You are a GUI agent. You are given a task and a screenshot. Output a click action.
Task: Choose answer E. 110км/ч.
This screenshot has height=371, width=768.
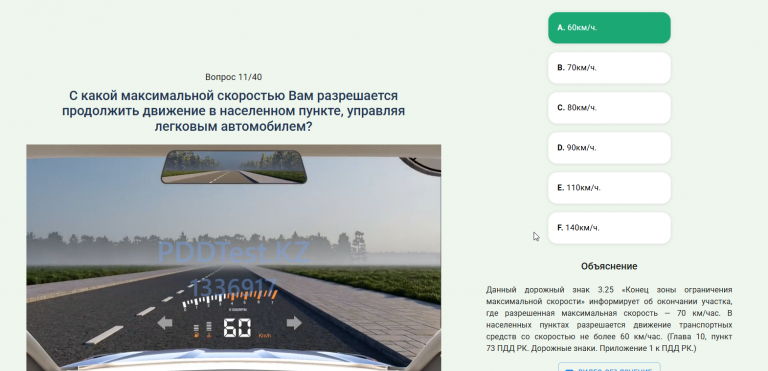click(609, 188)
